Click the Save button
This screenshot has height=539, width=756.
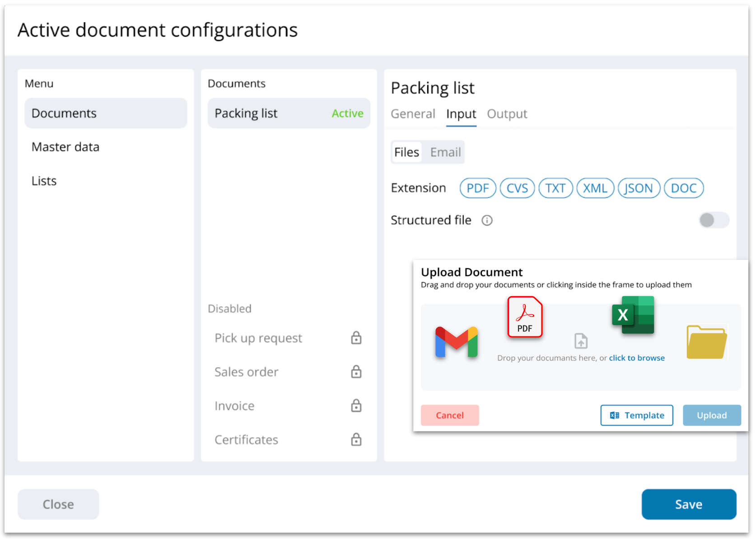(689, 504)
